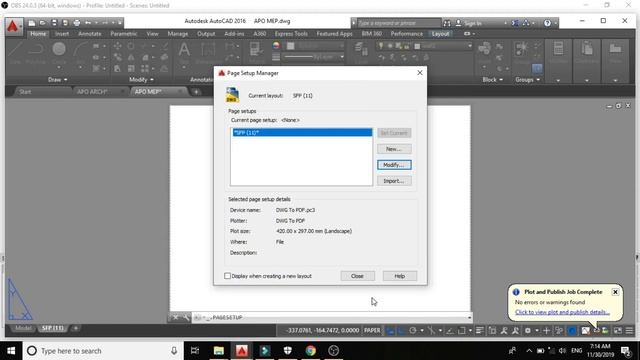
Task: Toggle polar tracking in status bar
Action: click(x=413, y=330)
